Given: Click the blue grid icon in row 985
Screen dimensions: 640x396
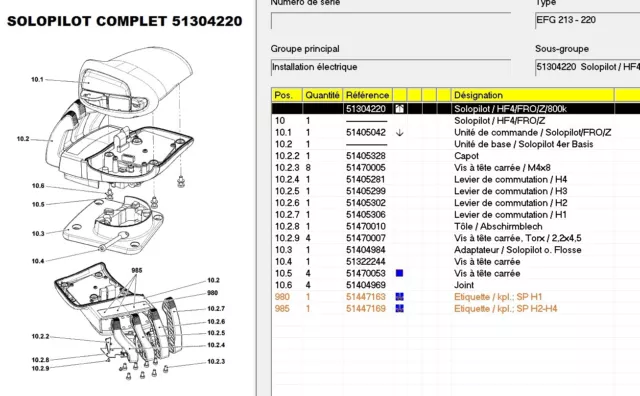Looking at the screenshot, I should (400, 309).
